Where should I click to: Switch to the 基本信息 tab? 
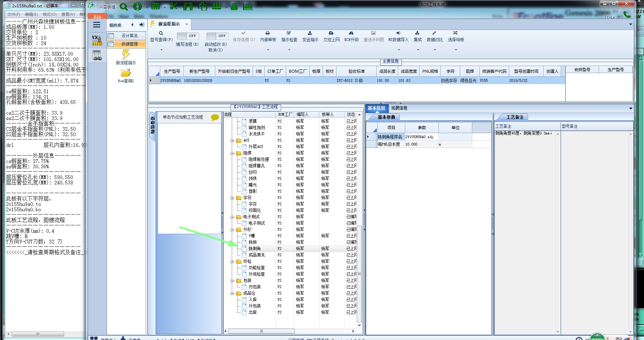tap(376, 108)
